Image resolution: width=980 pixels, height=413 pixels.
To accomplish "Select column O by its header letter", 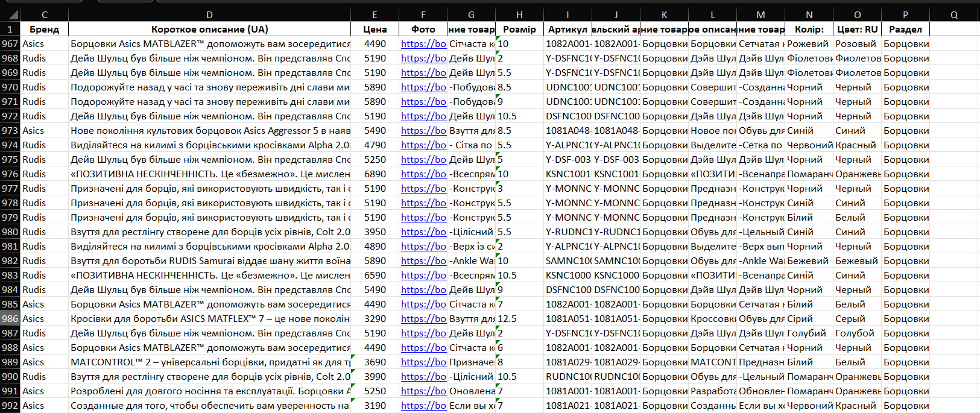I will pyautogui.click(x=858, y=15).
